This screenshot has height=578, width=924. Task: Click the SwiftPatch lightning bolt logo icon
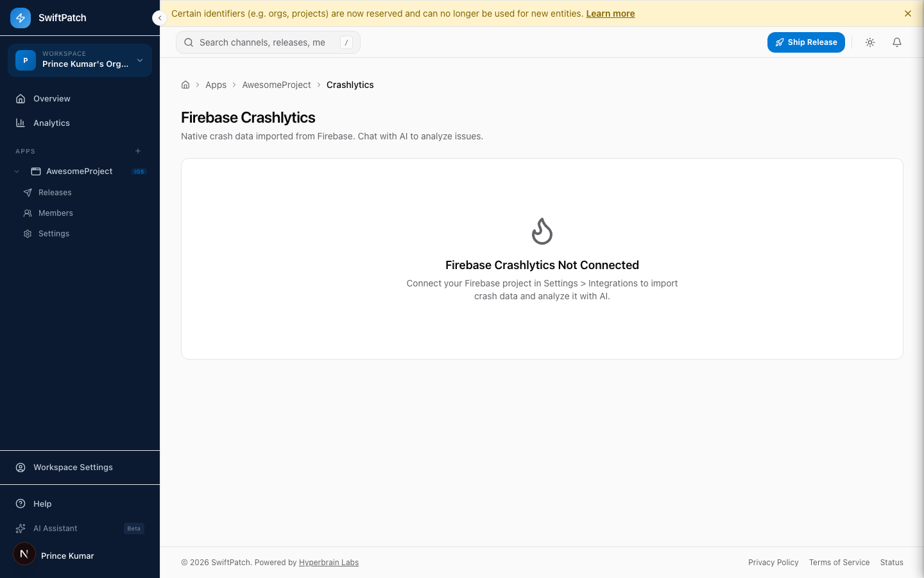pyautogui.click(x=21, y=17)
